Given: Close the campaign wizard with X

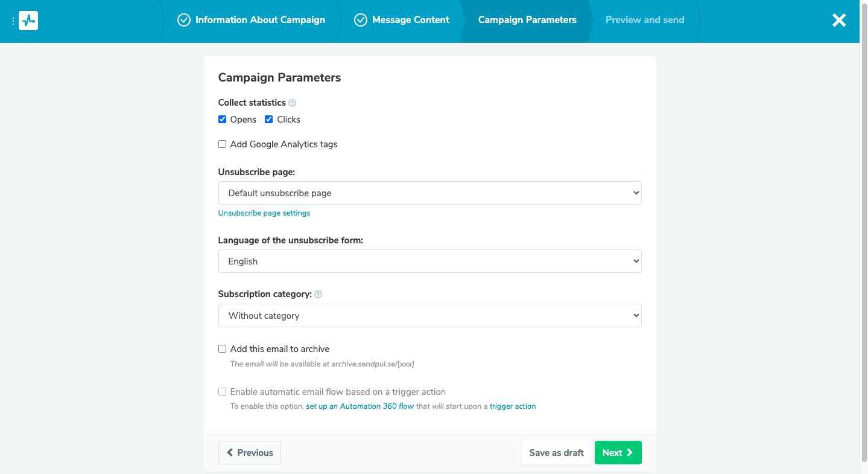Looking at the screenshot, I should (839, 21).
